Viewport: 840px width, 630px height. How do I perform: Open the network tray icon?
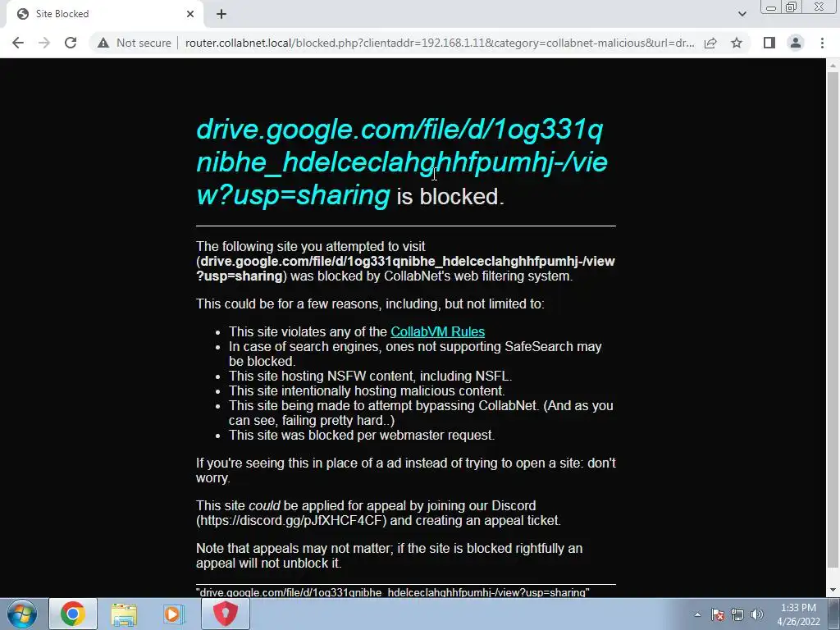tap(737, 614)
